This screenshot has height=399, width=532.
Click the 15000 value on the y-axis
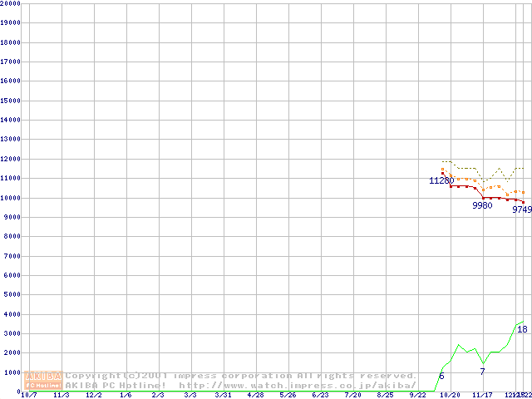click(10, 101)
